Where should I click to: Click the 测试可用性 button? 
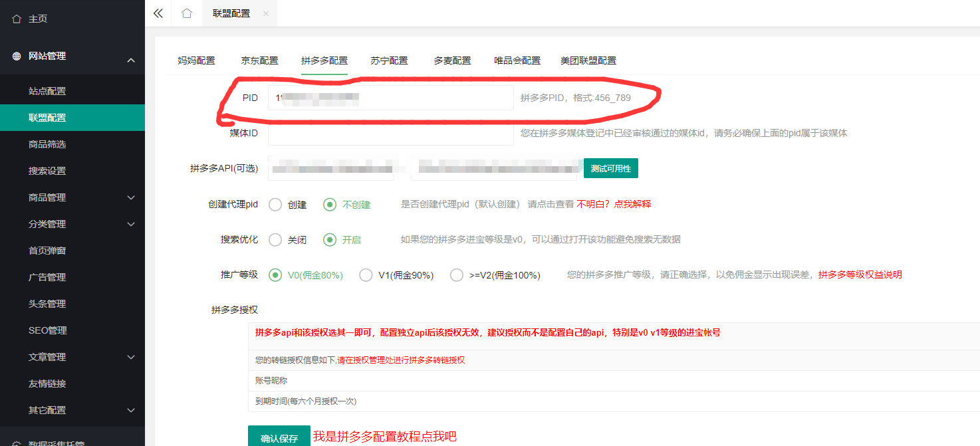coord(611,168)
